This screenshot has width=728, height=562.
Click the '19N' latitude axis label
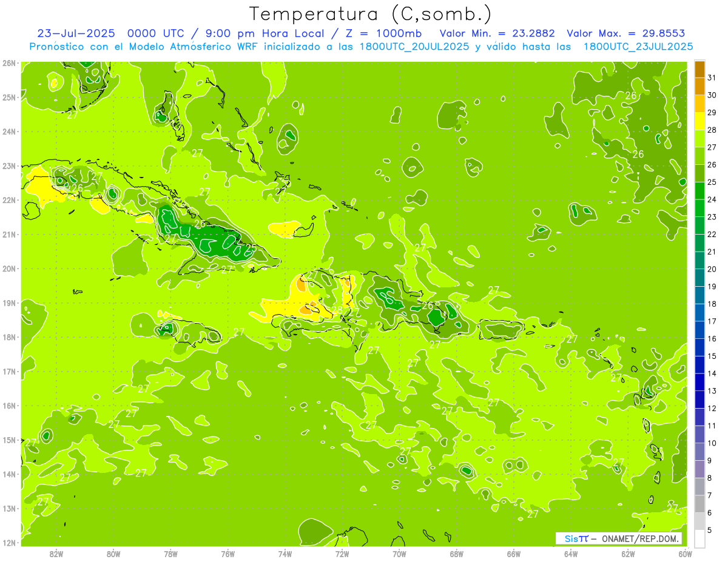8,303
